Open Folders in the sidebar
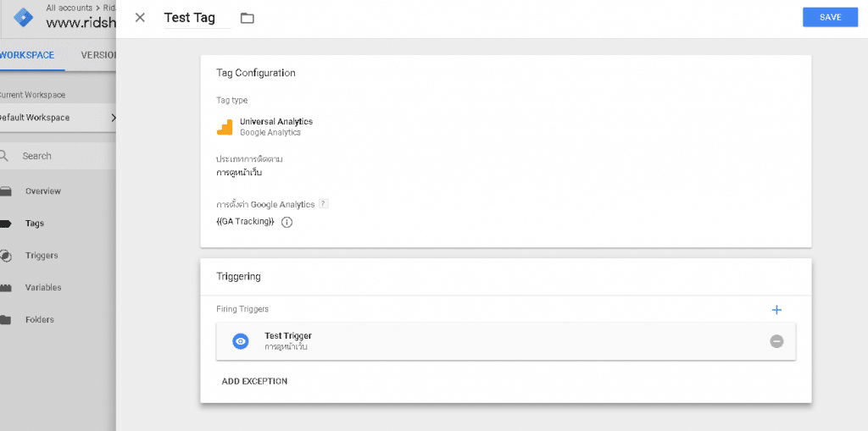Screen dimensions: 868x431 (39, 320)
